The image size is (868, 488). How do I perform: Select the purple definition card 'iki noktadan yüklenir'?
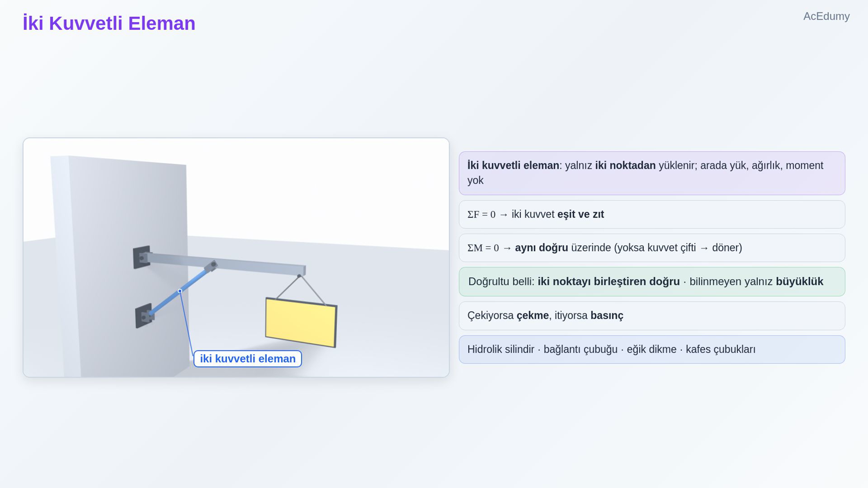[x=652, y=173]
